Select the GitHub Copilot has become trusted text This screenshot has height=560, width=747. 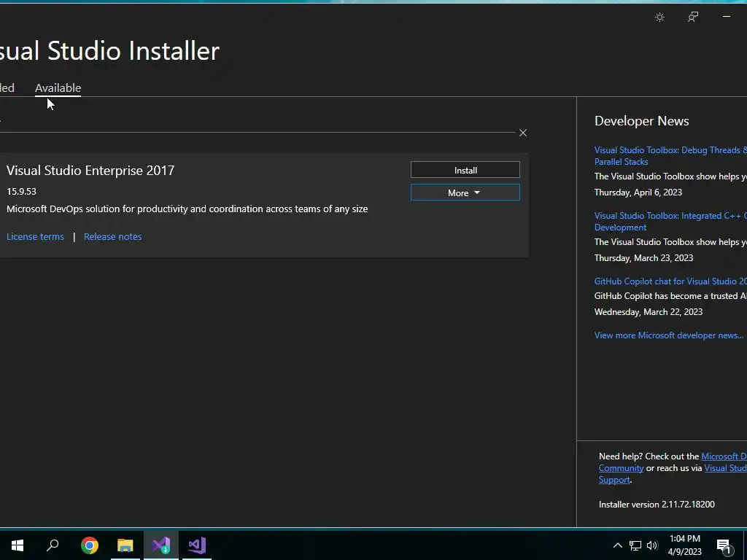coord(670,296)
